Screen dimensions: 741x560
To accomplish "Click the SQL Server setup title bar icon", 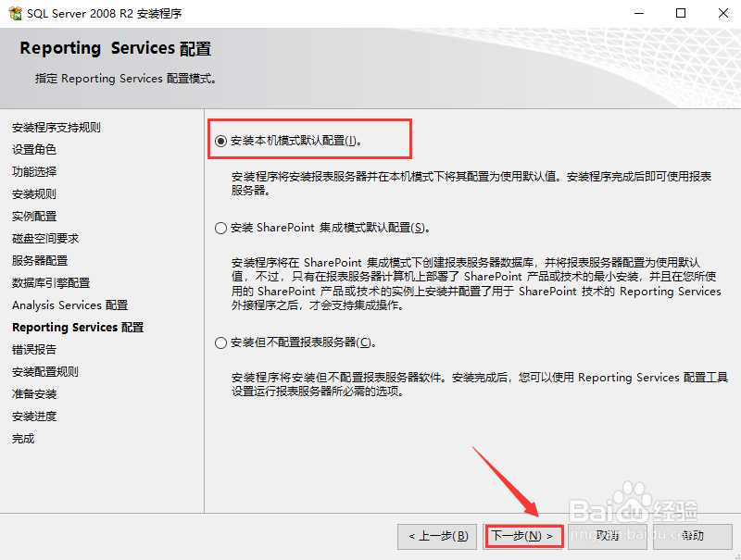I will coord(15,13).
